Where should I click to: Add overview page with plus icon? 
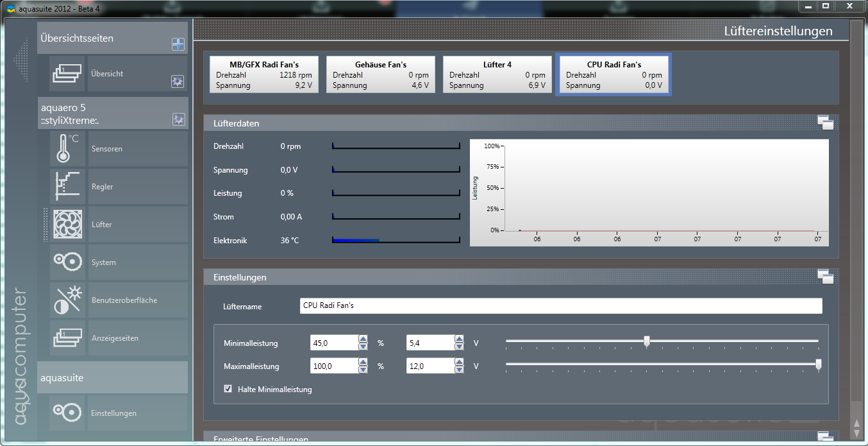[x=178, y=44]
